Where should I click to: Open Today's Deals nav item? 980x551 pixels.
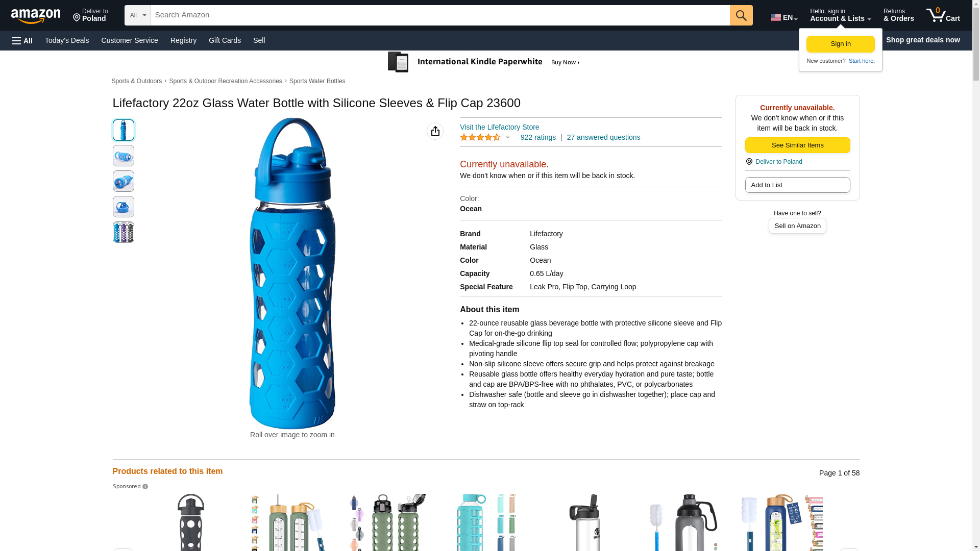67,40
